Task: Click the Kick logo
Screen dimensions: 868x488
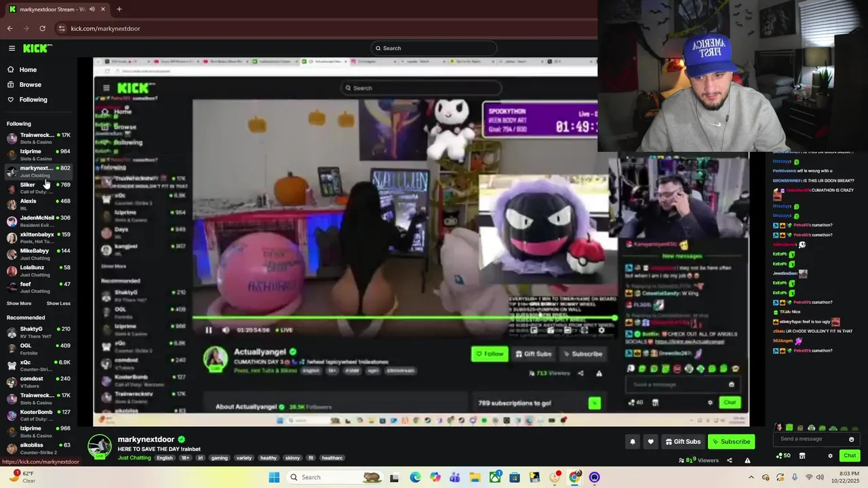Action: 37,48
